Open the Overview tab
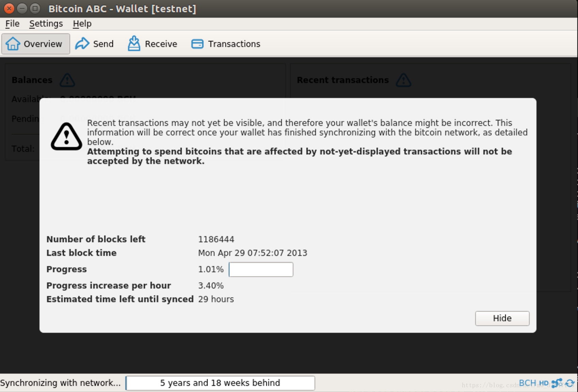578x392 pixels. click(x=36, y=44)
